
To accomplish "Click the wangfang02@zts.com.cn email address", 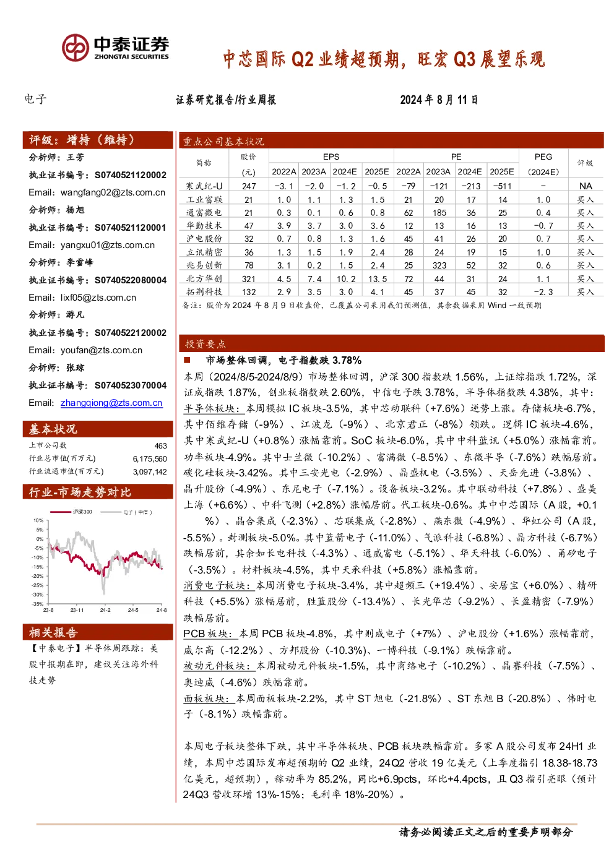I will (x=113, y=192).
